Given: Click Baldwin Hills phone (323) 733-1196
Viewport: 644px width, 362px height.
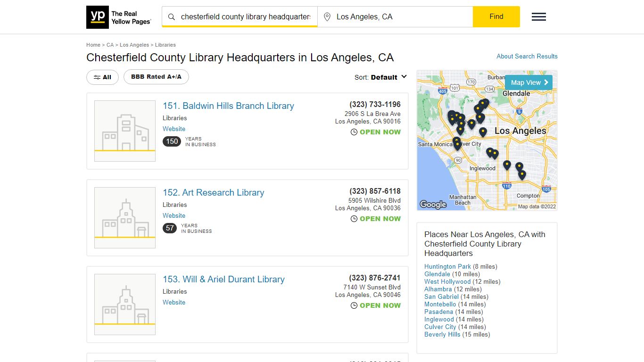Looking at the screenshot, I should 375,105.
